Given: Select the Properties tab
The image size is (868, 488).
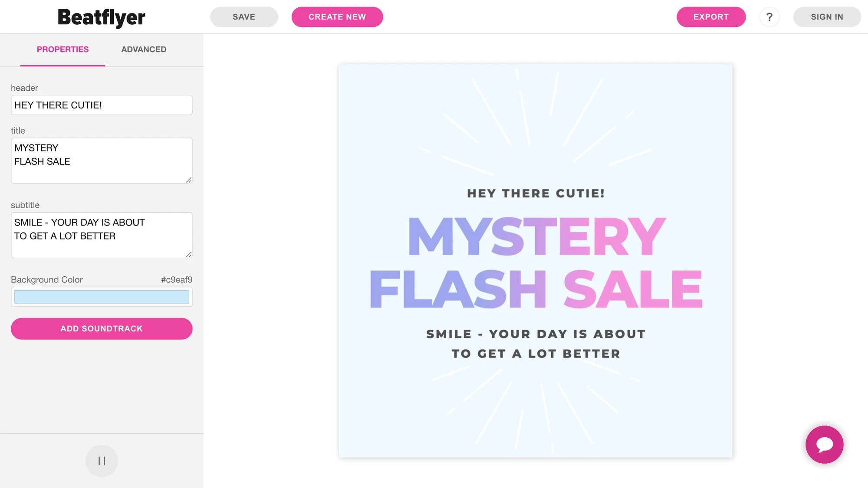Looking at the screenshot, I should pos(62,49).
